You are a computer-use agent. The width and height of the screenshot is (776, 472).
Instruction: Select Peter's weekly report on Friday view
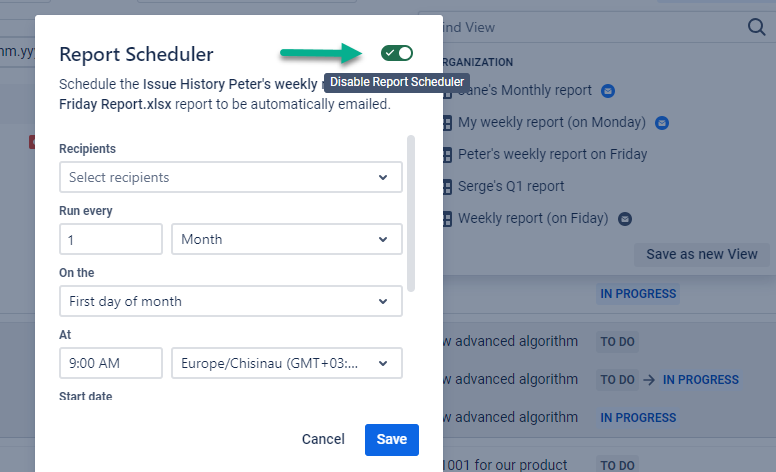[552, 154]
